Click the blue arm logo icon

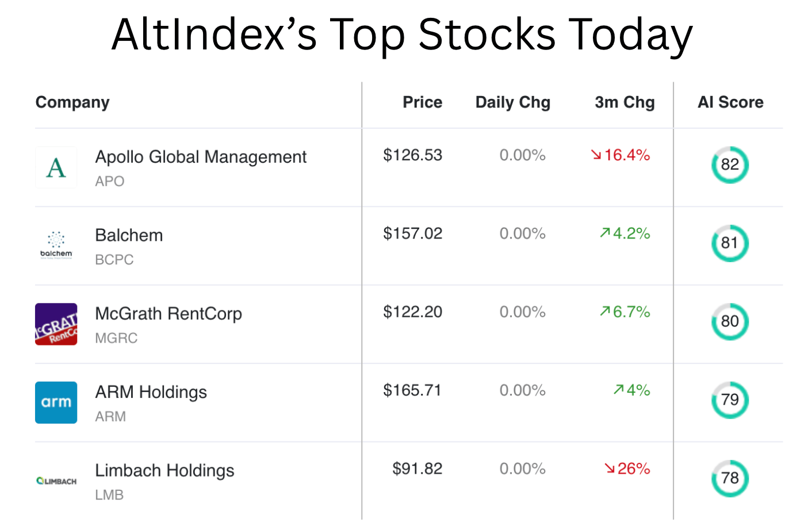point(56,402)
